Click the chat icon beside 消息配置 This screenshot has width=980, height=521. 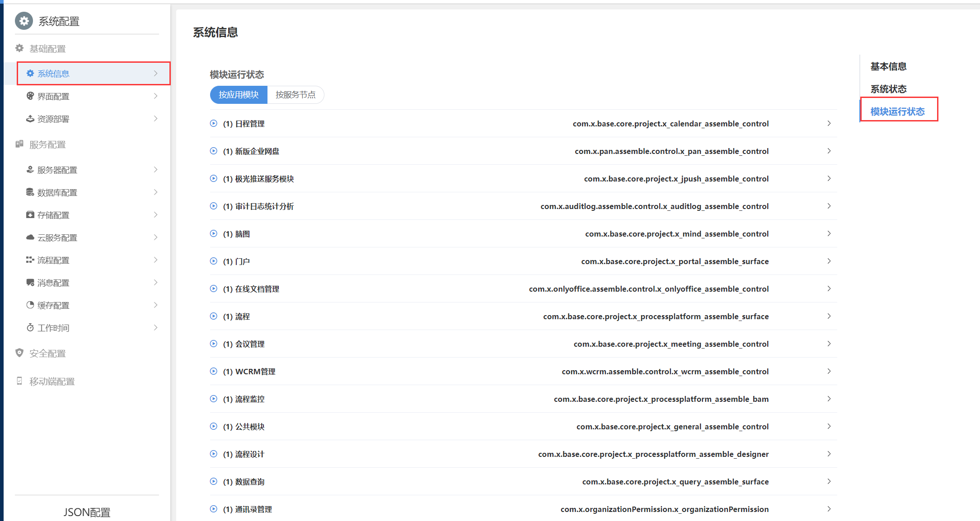tap(30, 283)
